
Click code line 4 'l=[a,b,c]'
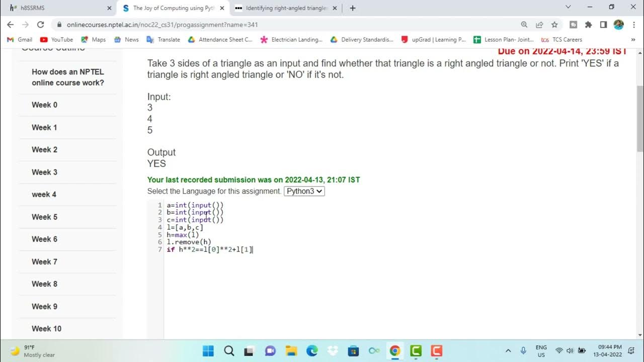point(185,227)
